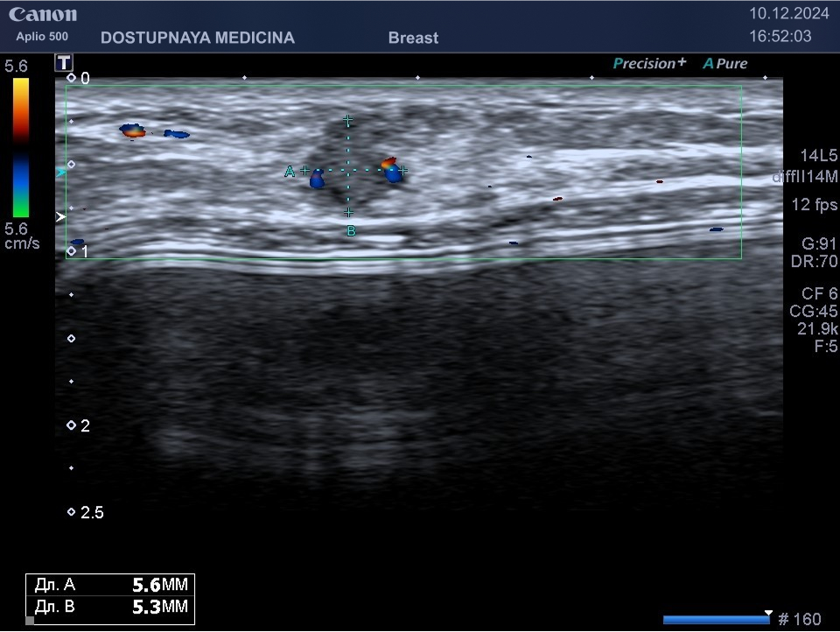Toggle the APure imaging mode indicator
This screenshot has height=632, width=840.
pos(725,64)
